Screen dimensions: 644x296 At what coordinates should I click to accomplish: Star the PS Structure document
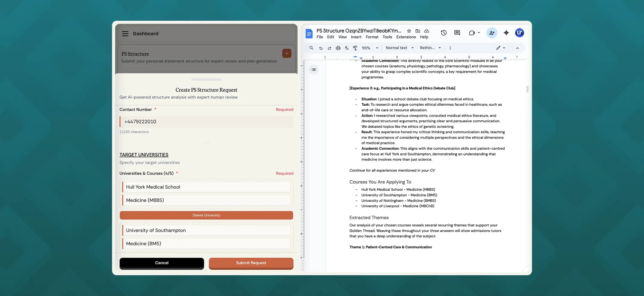[x=409, y=31]
